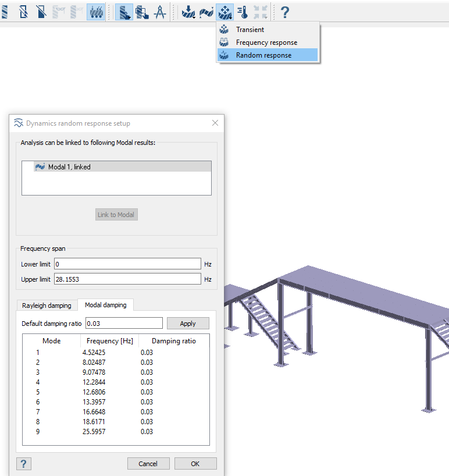
Task: Select 'Modal 1, linked' in the list
Action: point(69,167)
